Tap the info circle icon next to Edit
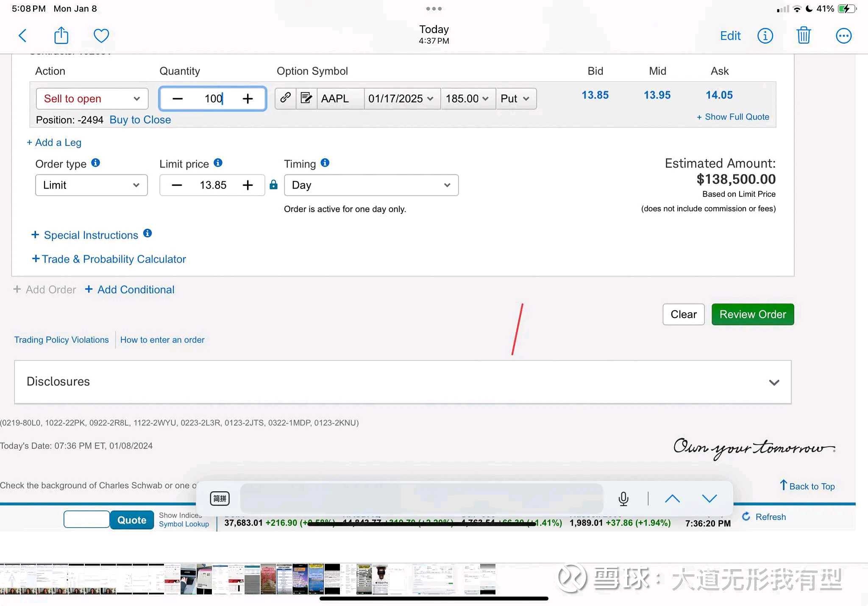 (x=765, y=36)
